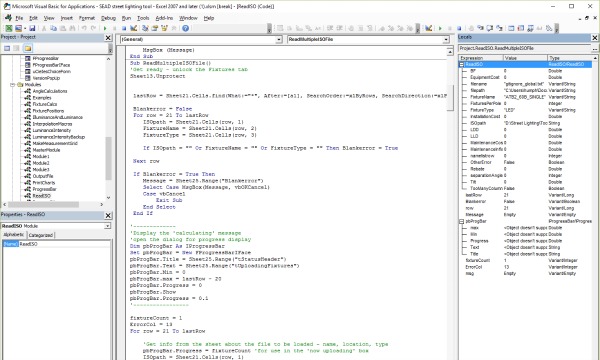Save the project with the floppy disk icon
600x360 pixels.
(x=32, y=28)
